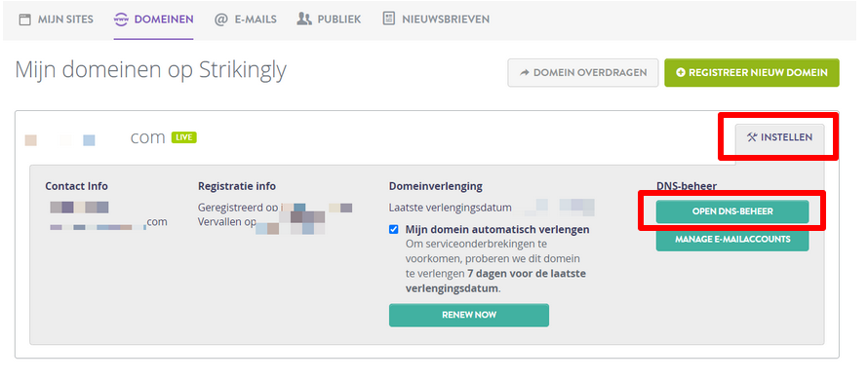Open DNS-beheer management

(732, 211)
